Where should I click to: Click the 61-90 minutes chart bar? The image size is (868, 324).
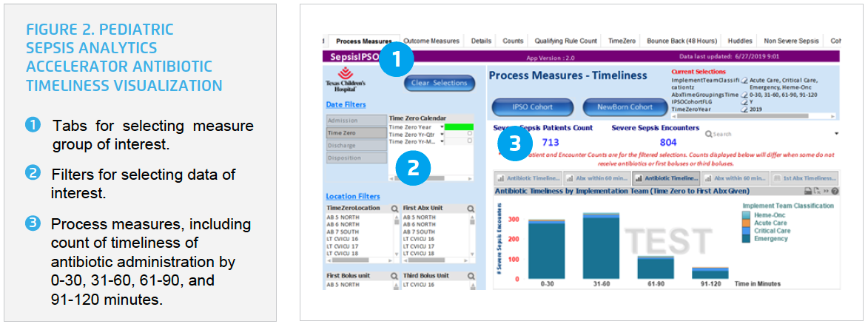pyautogui.click(x=656, y=268)
